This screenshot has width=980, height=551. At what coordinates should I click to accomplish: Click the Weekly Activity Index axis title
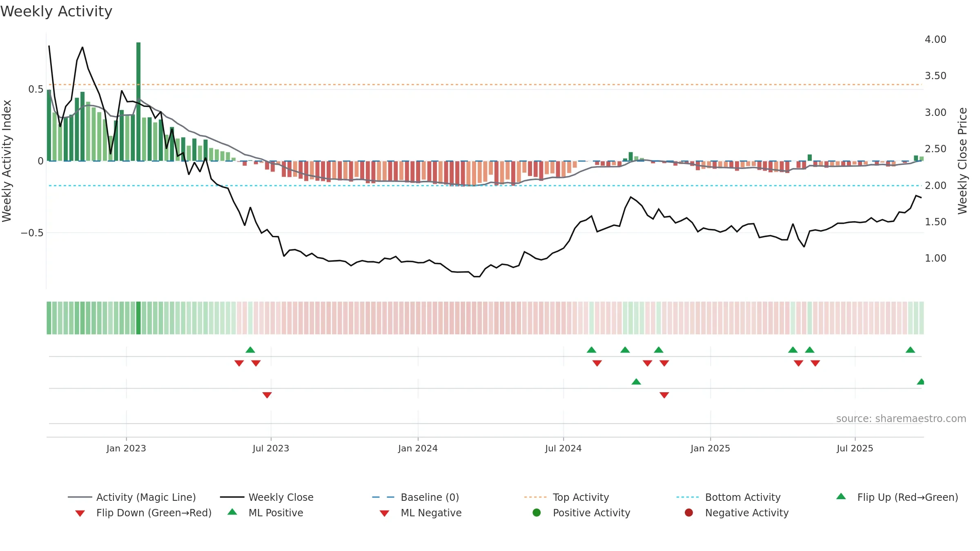[7, 161]
